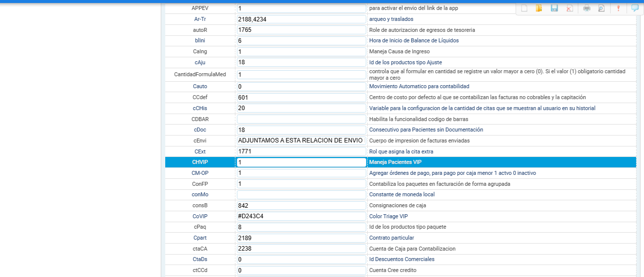Image resolution: width=644 pixels, height=277 pixels.
Task: Open the blue speech bubble comments icon
Action: [x=635, y=8]
